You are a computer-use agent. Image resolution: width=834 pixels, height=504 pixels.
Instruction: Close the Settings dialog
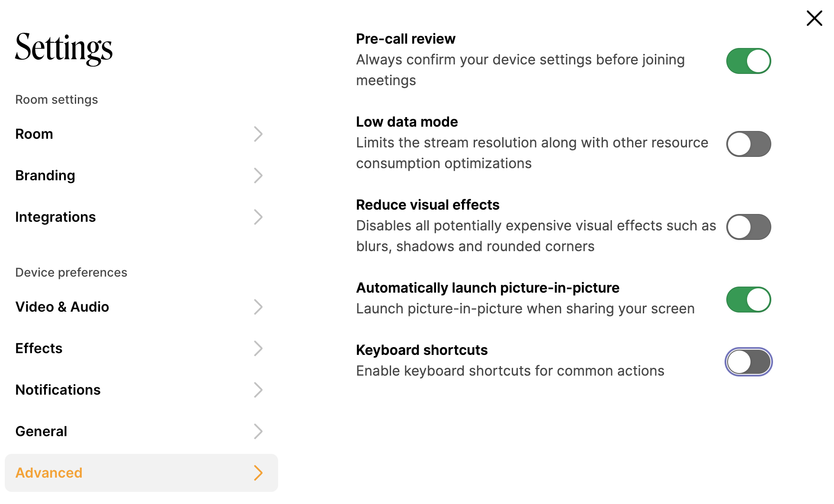[x=815, y=18]
